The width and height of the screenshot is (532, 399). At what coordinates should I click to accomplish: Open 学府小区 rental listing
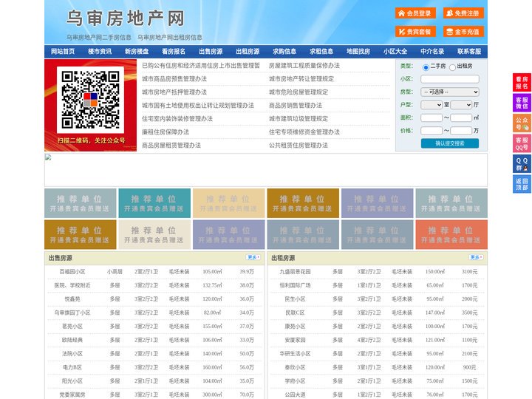point(295,381)
